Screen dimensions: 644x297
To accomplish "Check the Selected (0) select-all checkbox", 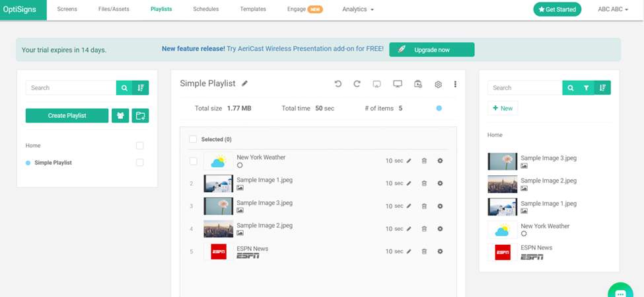I will [193, 140].
